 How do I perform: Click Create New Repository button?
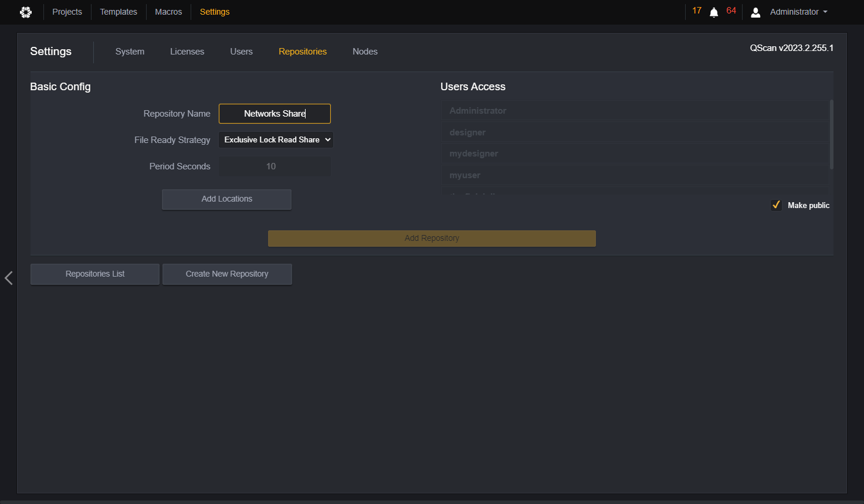point(227,274)
